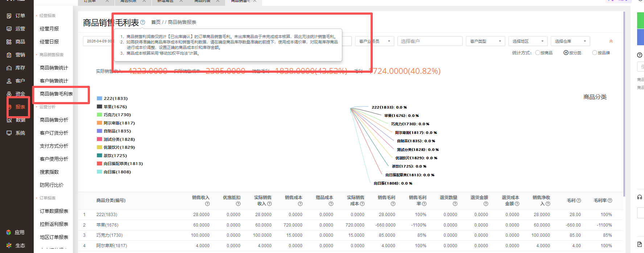Screen dimensions: 644x253
Task: Click the help icon under the 赠品成本 column header
Action: point(331,204)
